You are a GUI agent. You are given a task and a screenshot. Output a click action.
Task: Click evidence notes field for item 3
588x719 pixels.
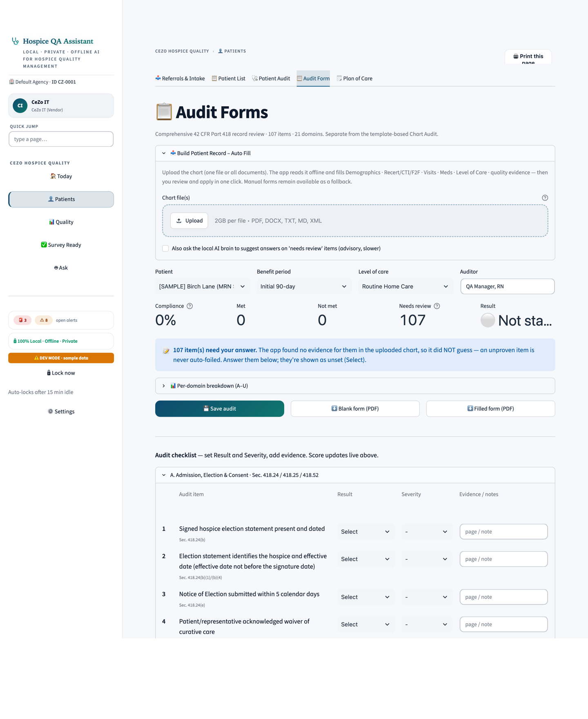[x=503, y=597]
